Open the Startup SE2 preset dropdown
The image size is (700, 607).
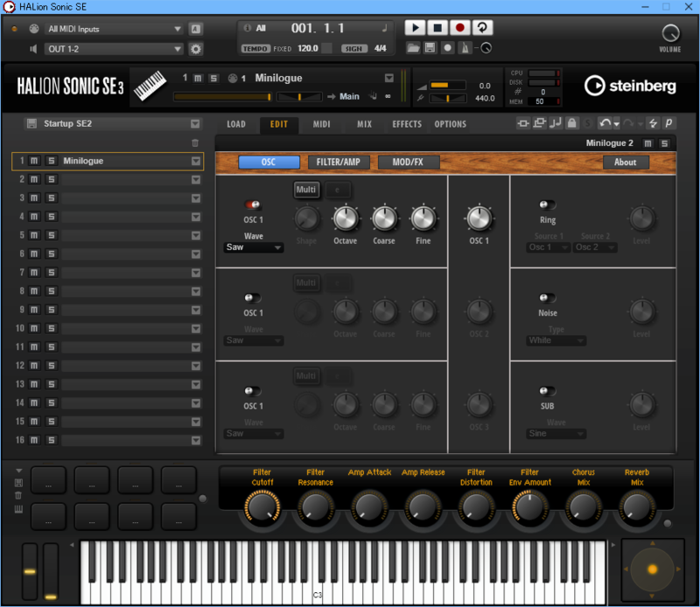[x=195, y=123]
